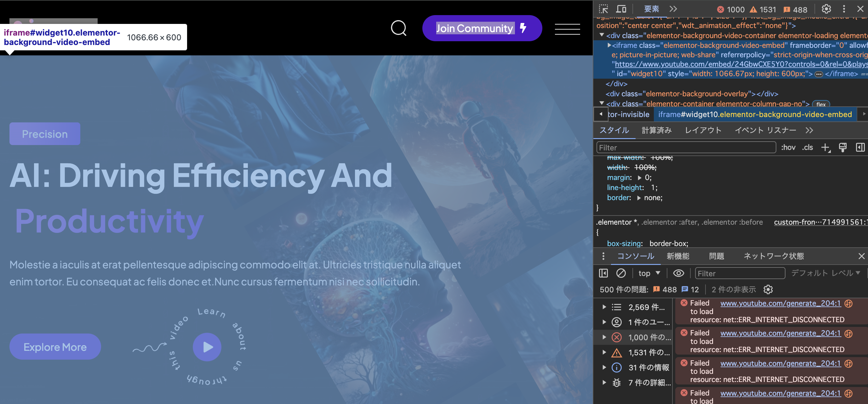Toggle the device toolbar emulation

pos(621,9)
